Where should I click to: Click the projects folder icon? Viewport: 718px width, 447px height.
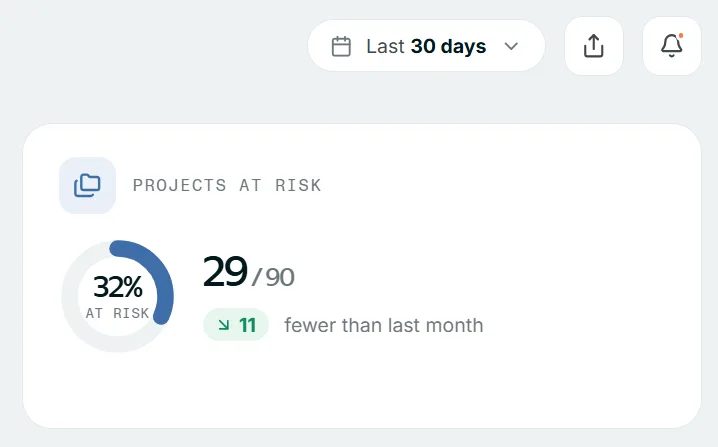click(x=87, y=185)
